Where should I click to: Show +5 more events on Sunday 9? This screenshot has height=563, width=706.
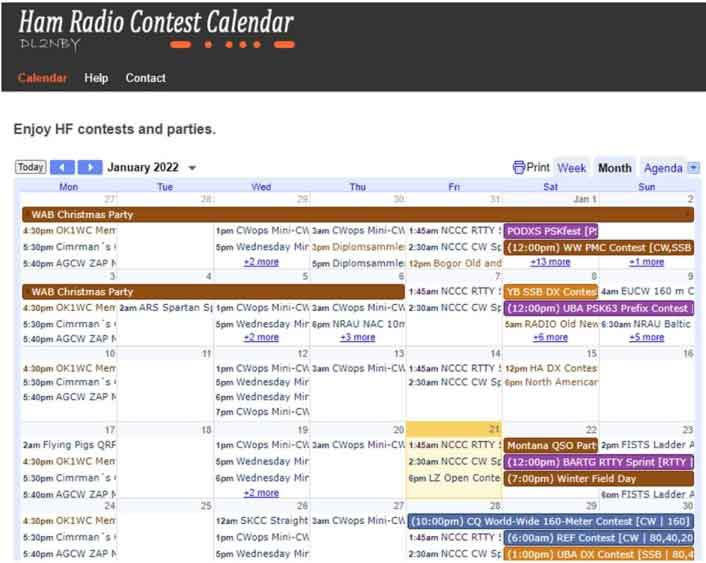647,337
